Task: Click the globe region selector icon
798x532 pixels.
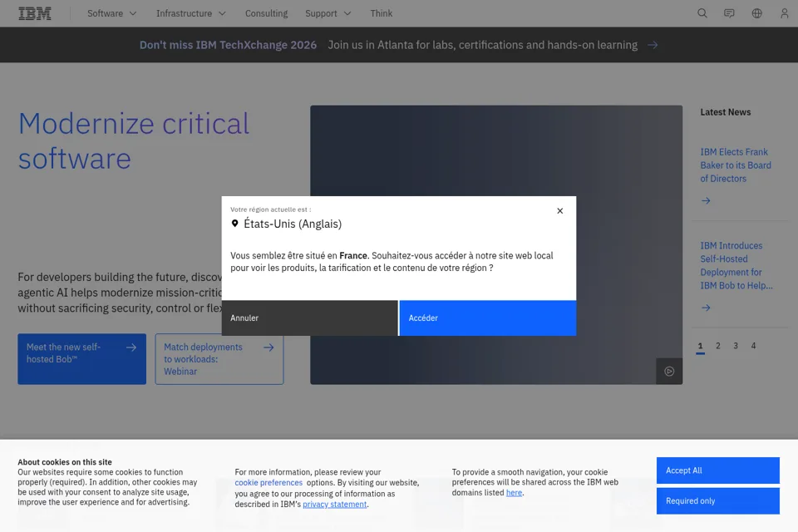Action: [756, 13]
